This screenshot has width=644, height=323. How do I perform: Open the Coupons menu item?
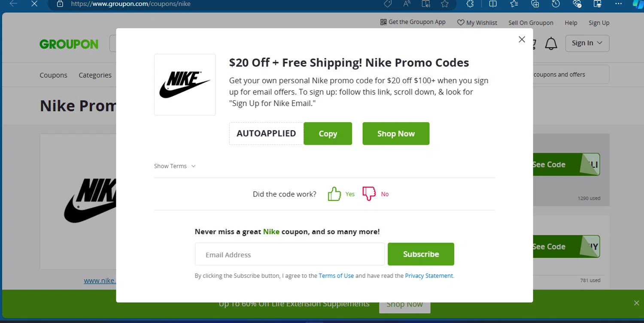coord(53,75)
